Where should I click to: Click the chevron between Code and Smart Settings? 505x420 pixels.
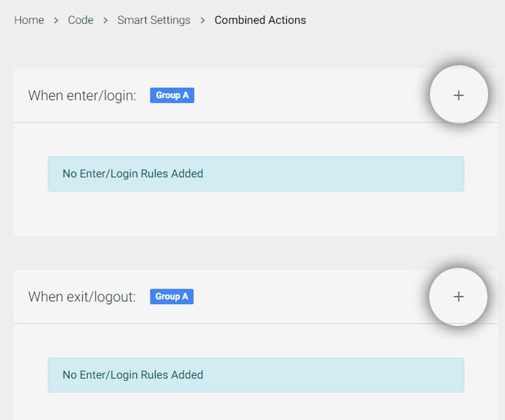click(x=105, y=21)
